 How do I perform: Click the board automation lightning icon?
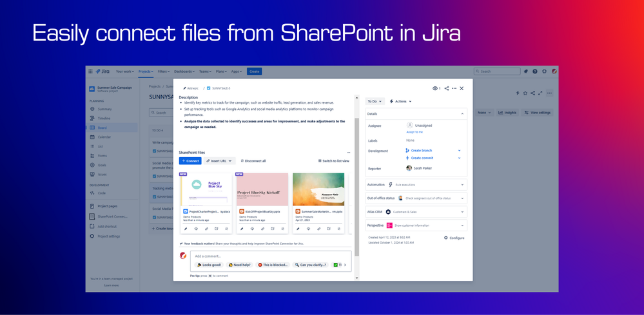coord(518,93)
